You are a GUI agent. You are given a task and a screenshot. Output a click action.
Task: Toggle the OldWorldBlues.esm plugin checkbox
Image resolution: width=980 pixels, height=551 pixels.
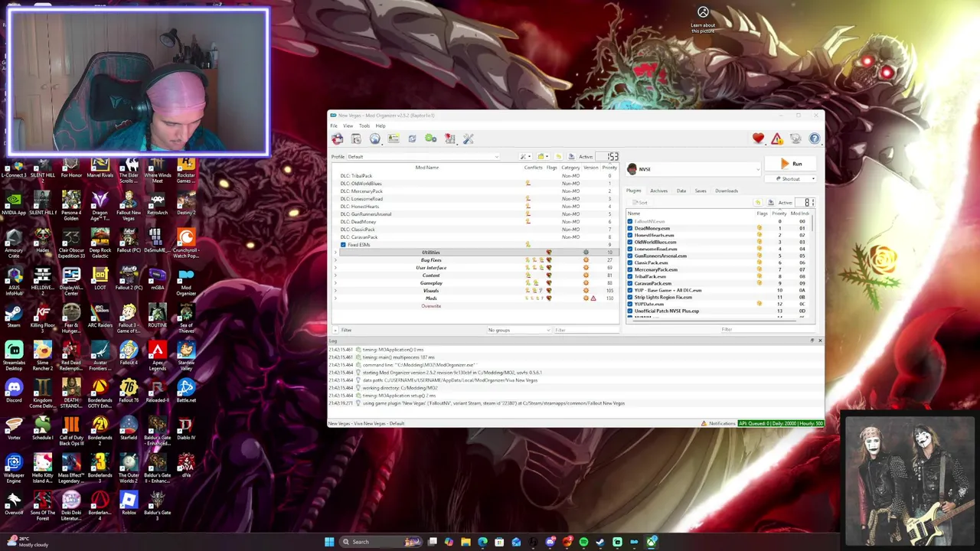[x=630, y=242]
